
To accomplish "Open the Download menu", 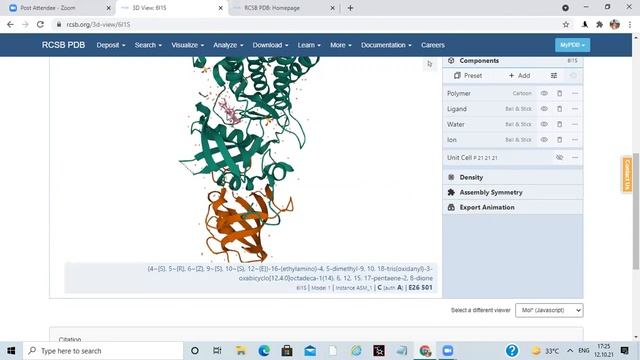I will pos(270,45).
